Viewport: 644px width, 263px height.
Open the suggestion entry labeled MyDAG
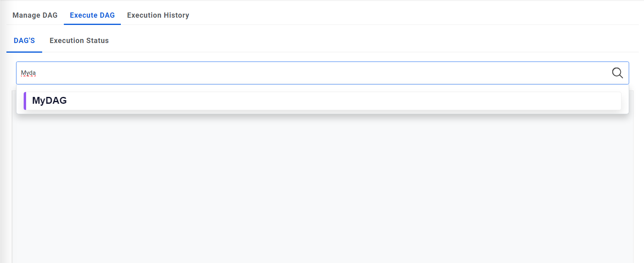tap(50, 101)
